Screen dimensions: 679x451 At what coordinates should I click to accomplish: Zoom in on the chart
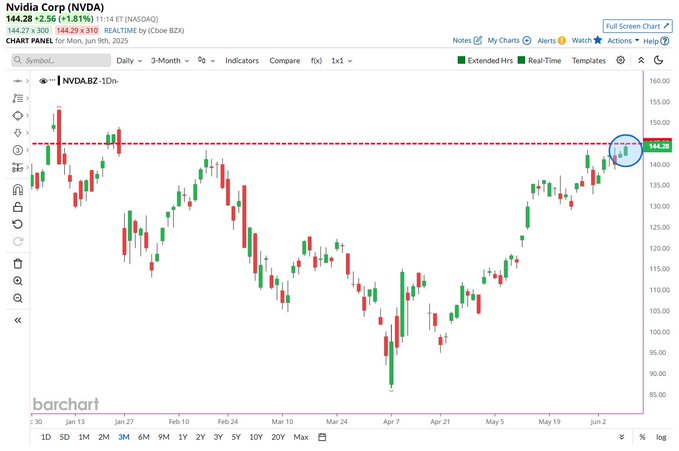click(18, 281)
